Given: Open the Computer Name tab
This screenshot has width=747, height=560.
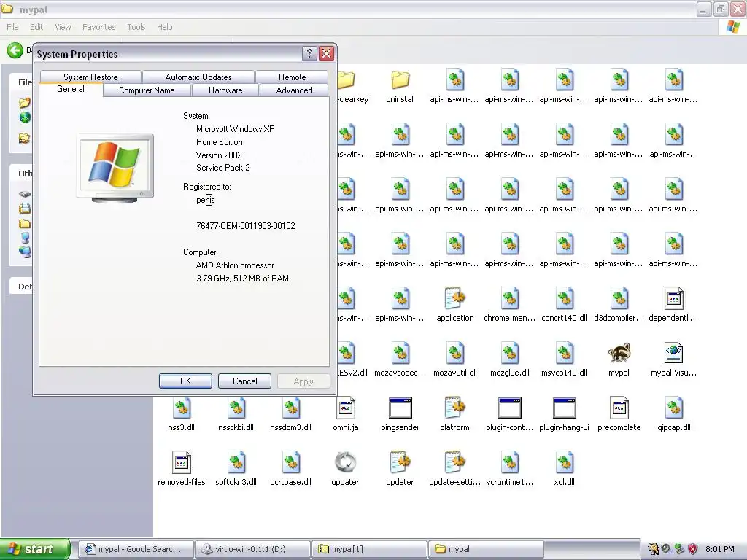Looking at the screenshot, I should pos(147,90).
